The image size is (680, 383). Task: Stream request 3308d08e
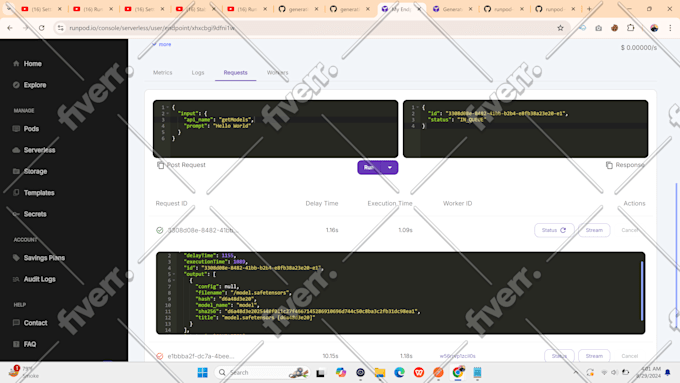point(594,230)
